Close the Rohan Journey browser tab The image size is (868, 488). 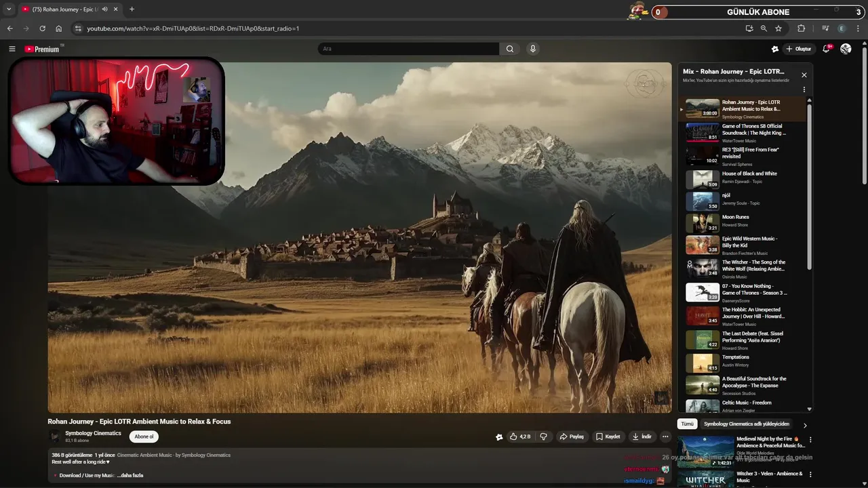[116, 9]
